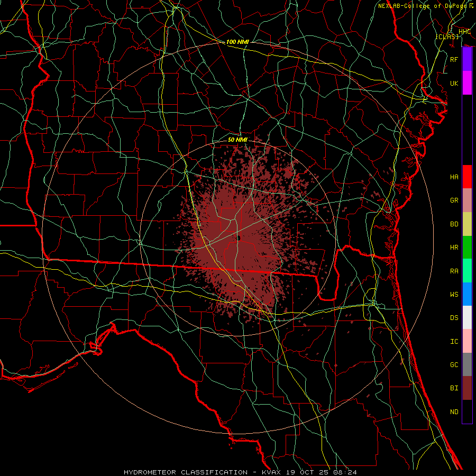Click the HR legend label

[x=454, y=248]
